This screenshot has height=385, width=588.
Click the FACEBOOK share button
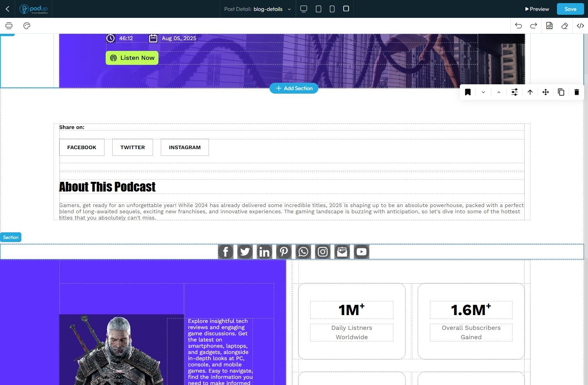[82, 147]
